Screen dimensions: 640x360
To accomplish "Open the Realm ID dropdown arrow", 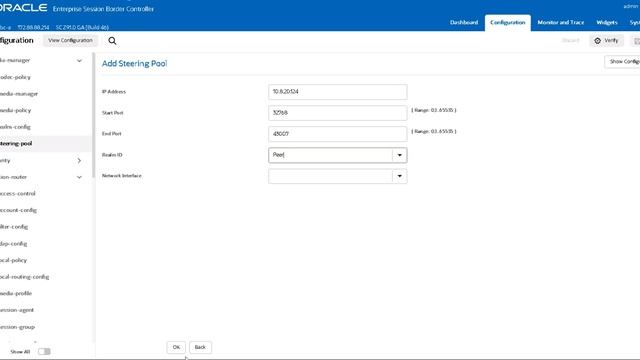I will pyautogui.click(x=400, y=155).
